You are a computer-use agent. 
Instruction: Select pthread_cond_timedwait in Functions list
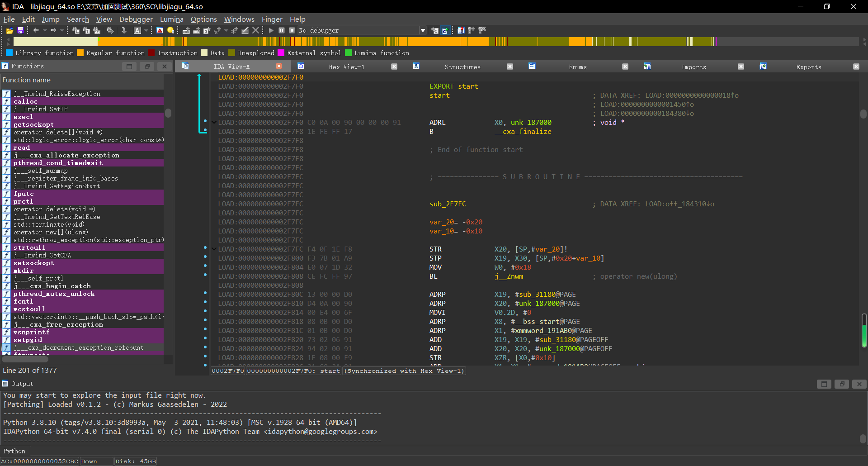click(83, 163)
